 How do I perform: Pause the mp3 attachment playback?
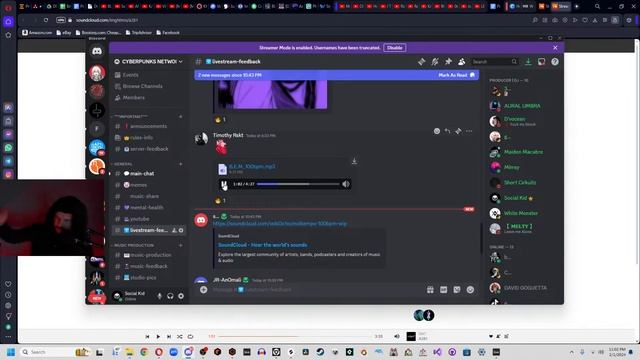pos(224,184)
